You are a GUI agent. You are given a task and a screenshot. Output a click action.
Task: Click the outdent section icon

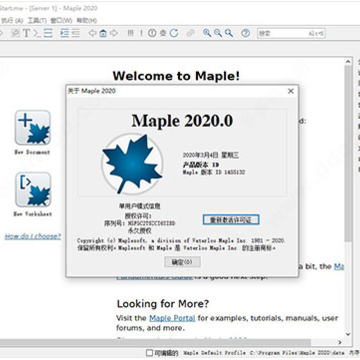(76, 33)
